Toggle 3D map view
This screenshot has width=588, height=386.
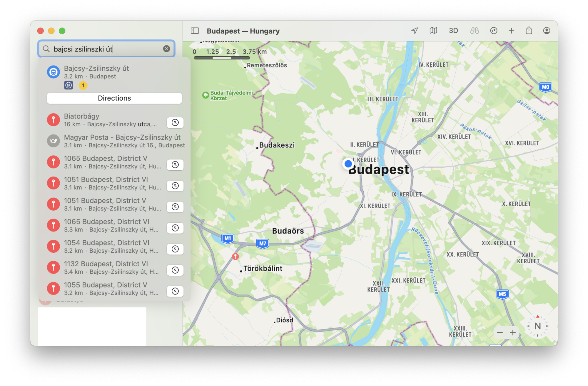pyautogui.click(x=453, y=31)
